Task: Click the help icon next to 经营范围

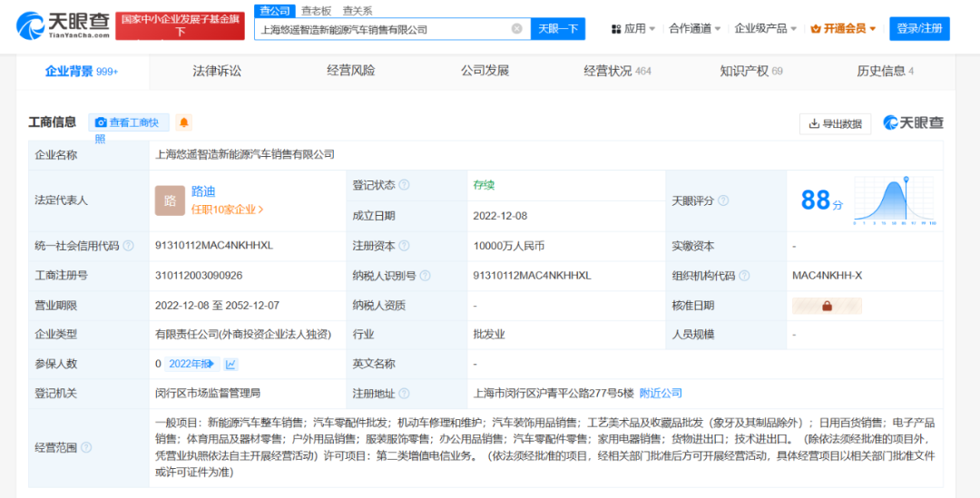Action: point(85,447)
